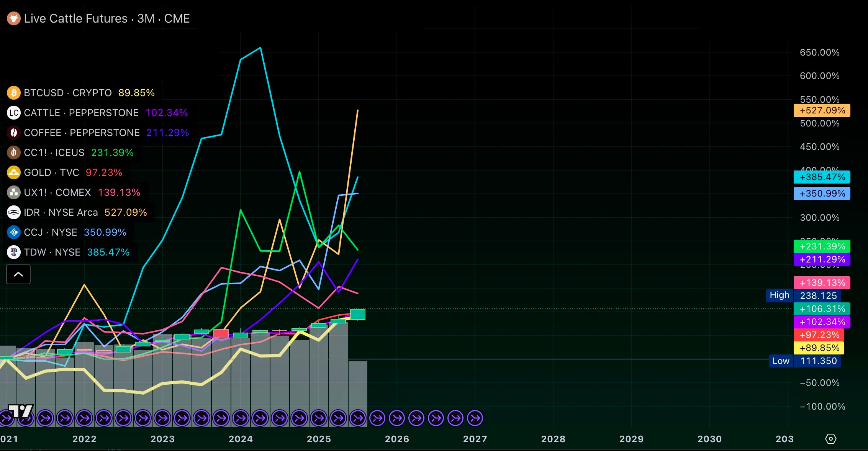Click the LC icon beside CATTLE PEPPERSTONE

(14, 113)
